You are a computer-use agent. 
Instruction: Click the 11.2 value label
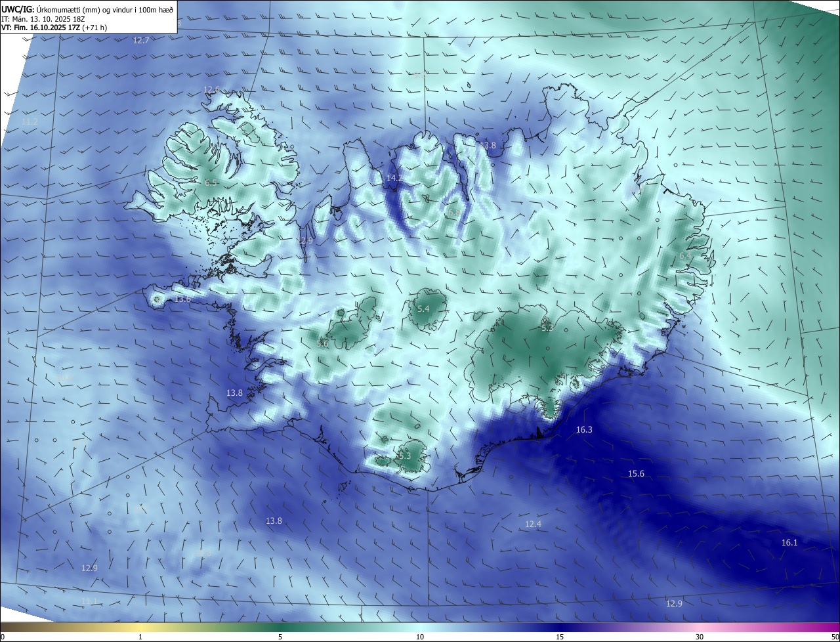click(30, 122)
